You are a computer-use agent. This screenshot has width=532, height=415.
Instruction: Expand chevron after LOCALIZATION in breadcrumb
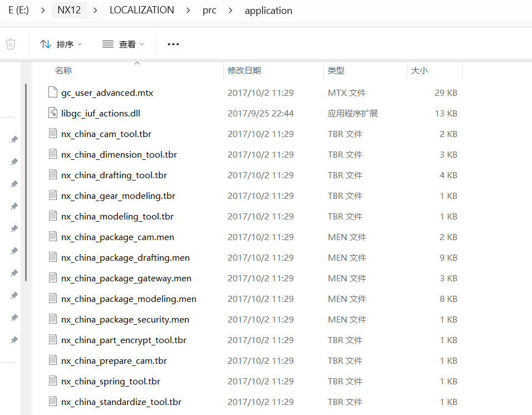click(188, 11)
